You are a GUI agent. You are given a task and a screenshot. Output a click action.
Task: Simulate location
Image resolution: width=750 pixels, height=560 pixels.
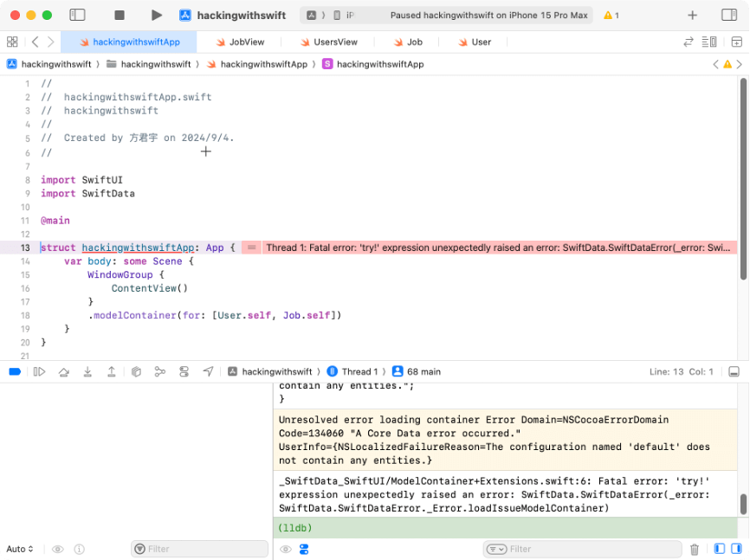208,371
